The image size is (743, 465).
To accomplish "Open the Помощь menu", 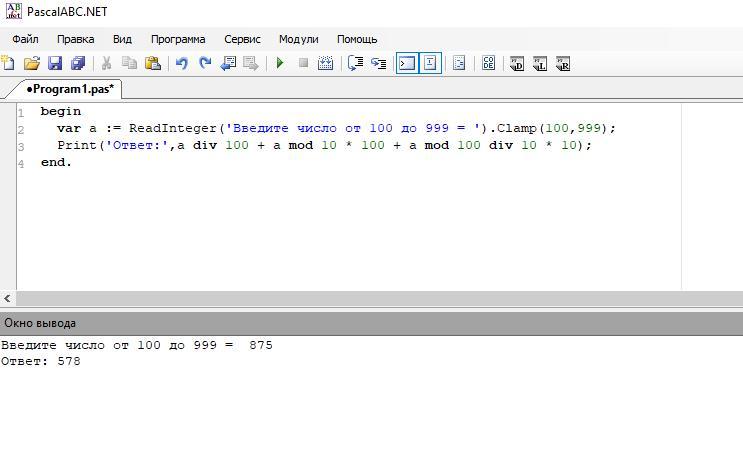I will 357,39.
